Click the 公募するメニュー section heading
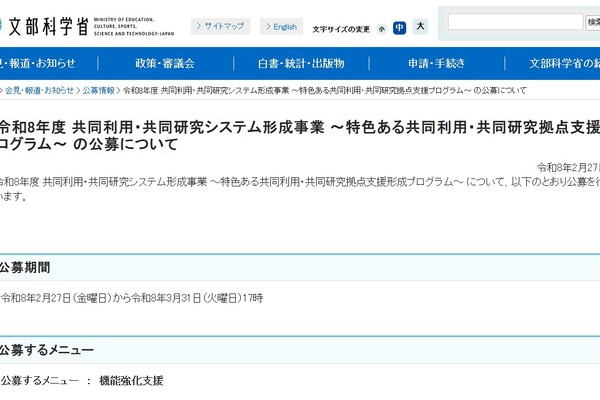The width and height of the screenshot is (600, 400). (x=47, y=350)
